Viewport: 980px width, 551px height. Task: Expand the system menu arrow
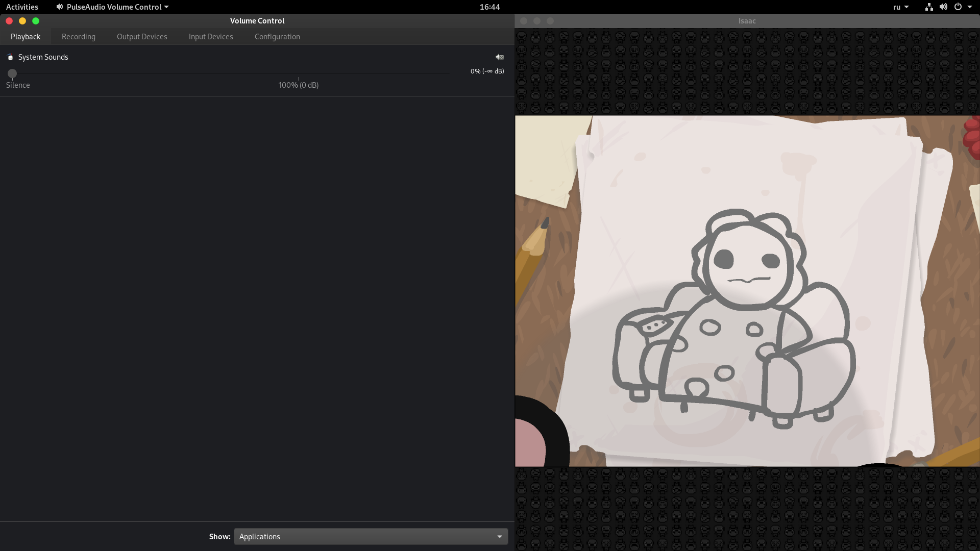coord(970,7)
